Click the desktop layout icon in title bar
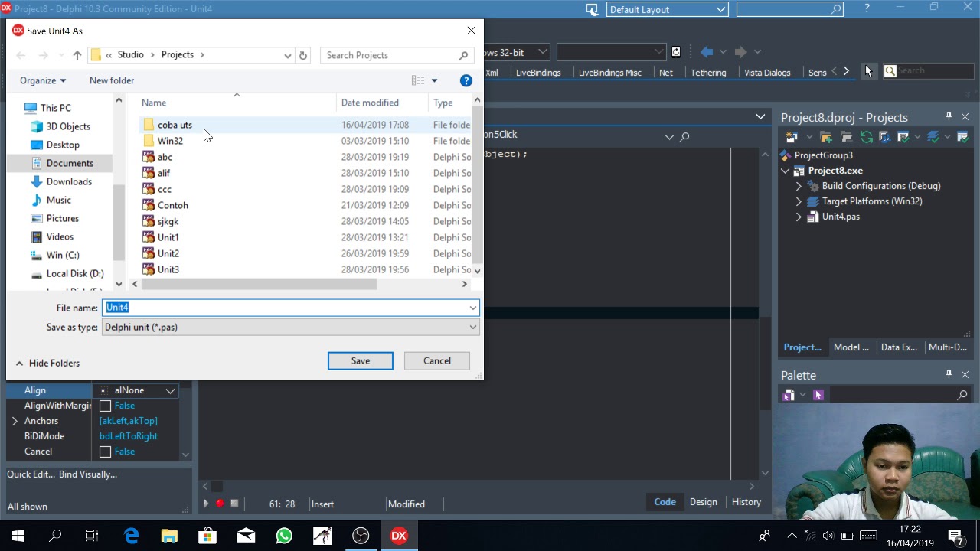Screen dimensions: 980x551 tap(592, 9)
